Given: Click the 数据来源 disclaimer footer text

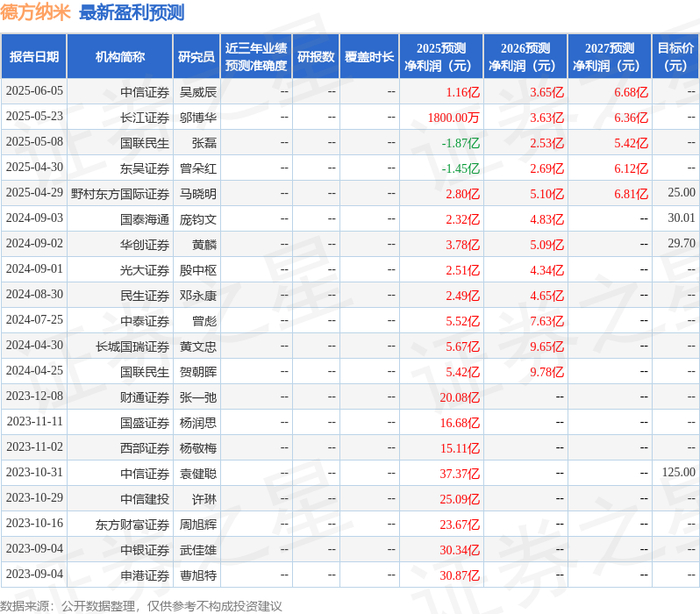Looking at the screenshot, I should coord(141,606).
